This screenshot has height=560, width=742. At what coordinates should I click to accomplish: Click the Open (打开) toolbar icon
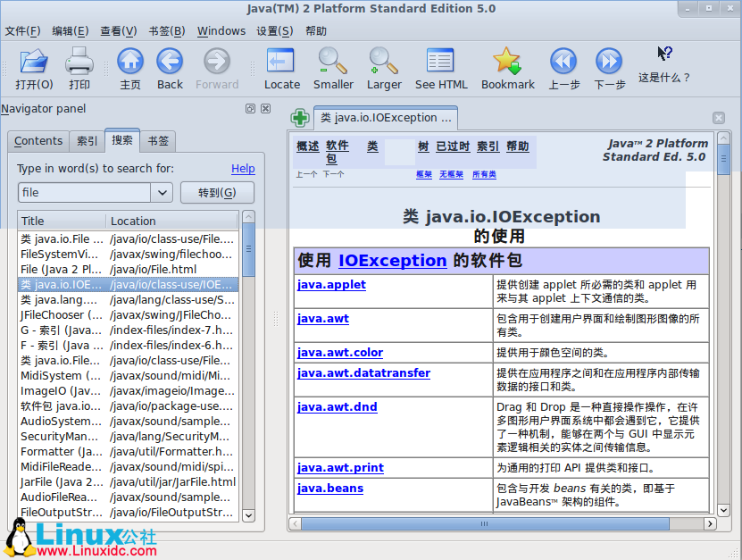[34, 62]
